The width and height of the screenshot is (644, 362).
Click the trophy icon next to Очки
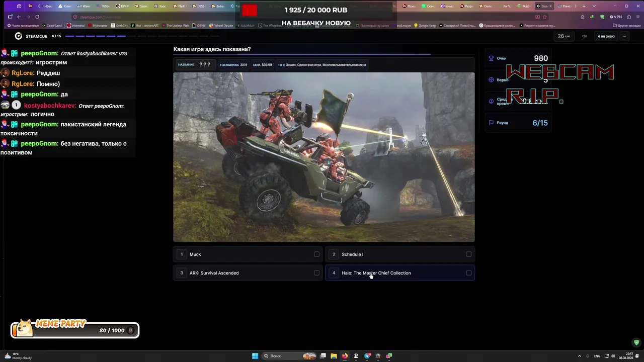pos(492,58)
